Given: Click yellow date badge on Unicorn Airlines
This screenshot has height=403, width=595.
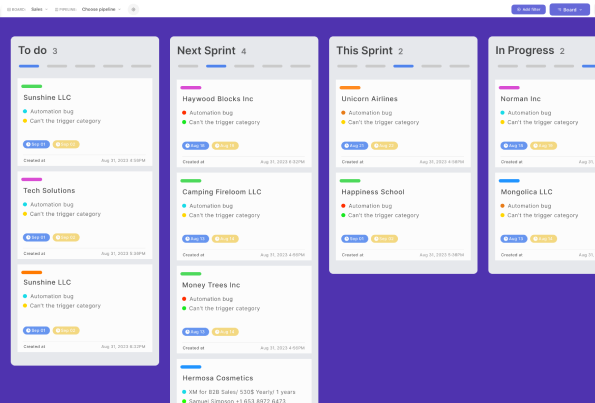Looking at the screenshot, I should click(x=384, y=146).
